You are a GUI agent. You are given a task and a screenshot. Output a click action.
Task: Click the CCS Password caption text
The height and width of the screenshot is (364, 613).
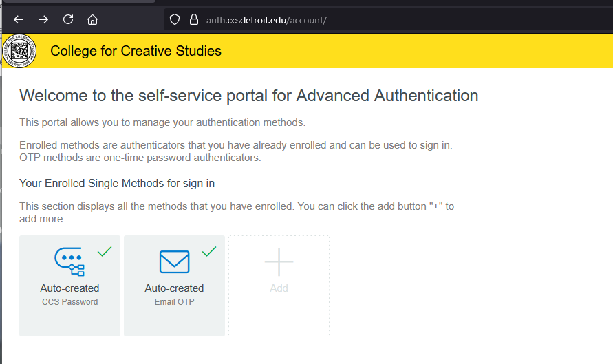point(69,302)
